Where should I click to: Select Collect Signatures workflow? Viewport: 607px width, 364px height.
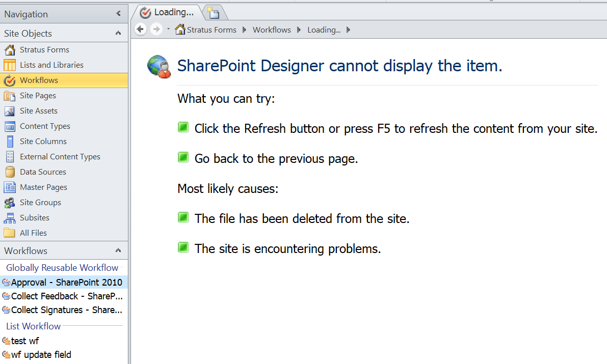point(64,310)
